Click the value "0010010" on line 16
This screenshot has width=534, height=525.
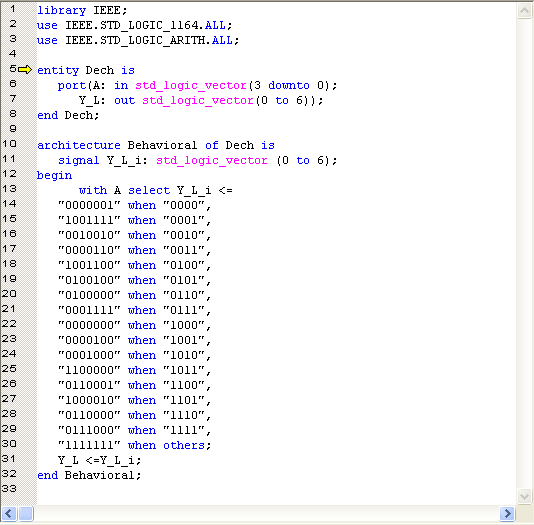point(89,235)
